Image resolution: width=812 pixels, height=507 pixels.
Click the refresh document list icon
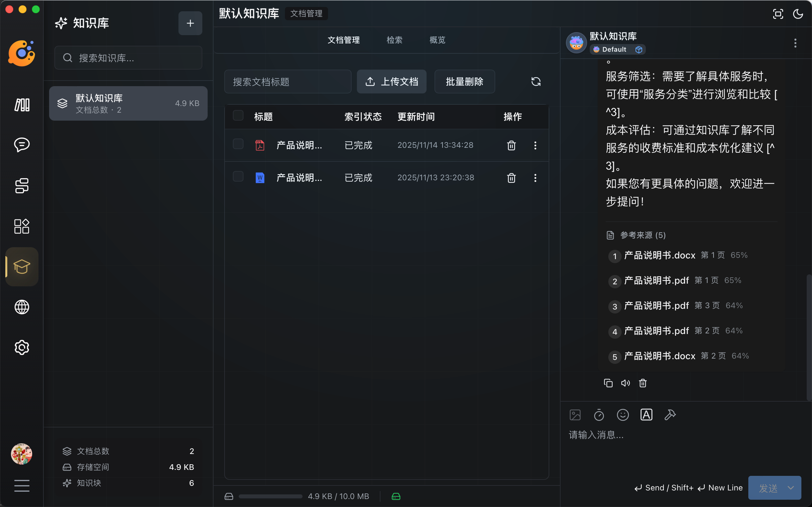tap(535, 82)
